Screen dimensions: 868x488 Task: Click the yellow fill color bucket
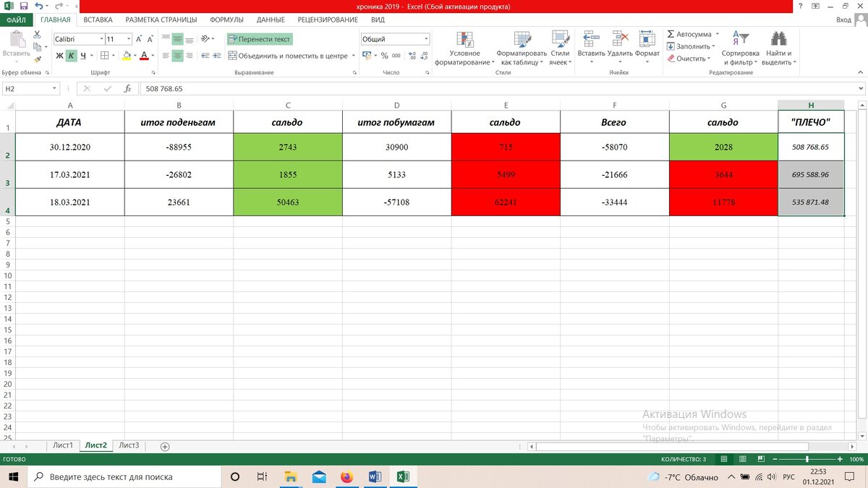click(127, 56)
